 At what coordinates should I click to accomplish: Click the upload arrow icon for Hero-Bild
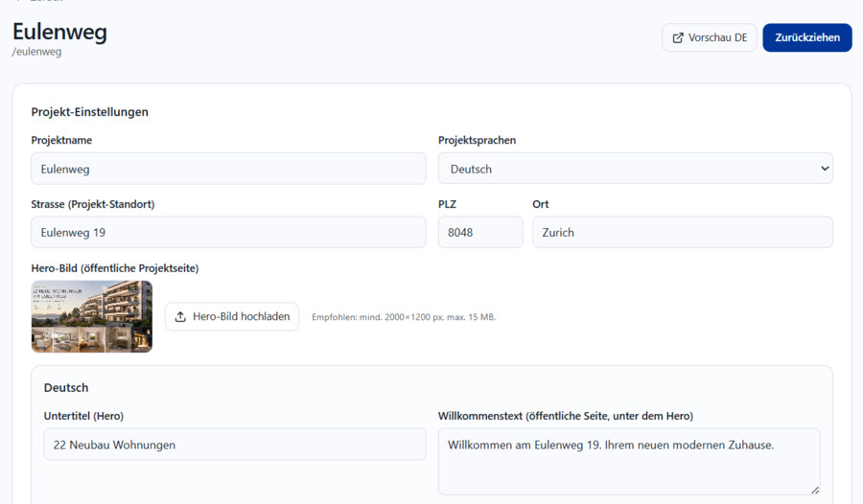[x=180, y=317]
